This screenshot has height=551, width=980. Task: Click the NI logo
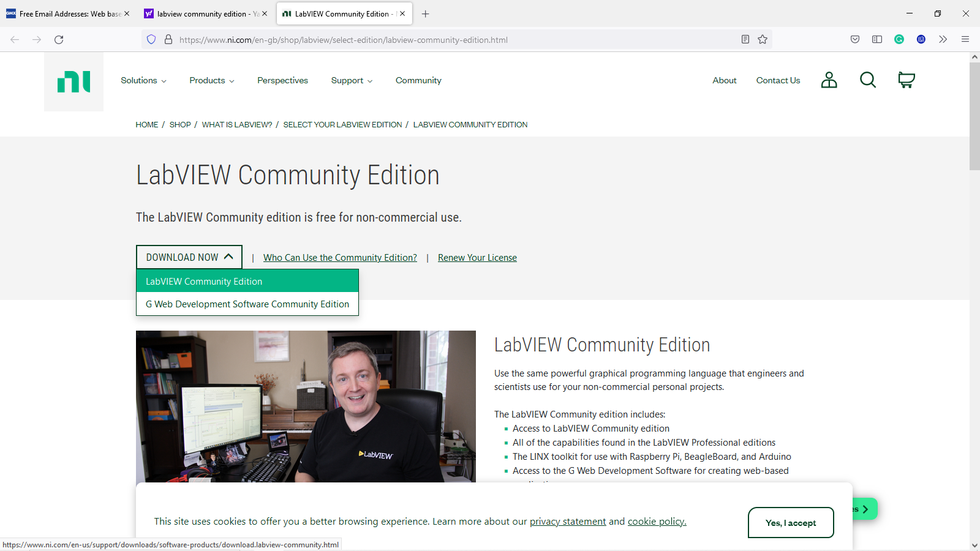pos(73,81)
